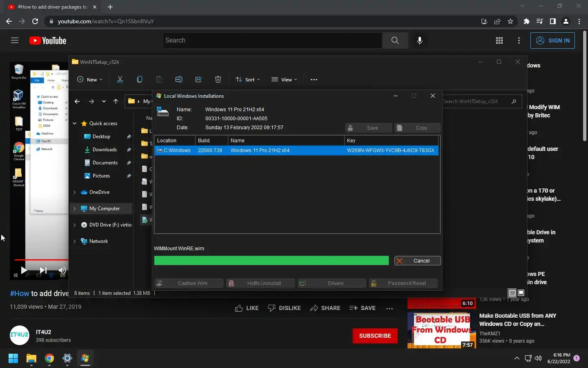This screenshot has height=368, width=588.
Task: Click the C:\Windows installation row
Action: 297,150
